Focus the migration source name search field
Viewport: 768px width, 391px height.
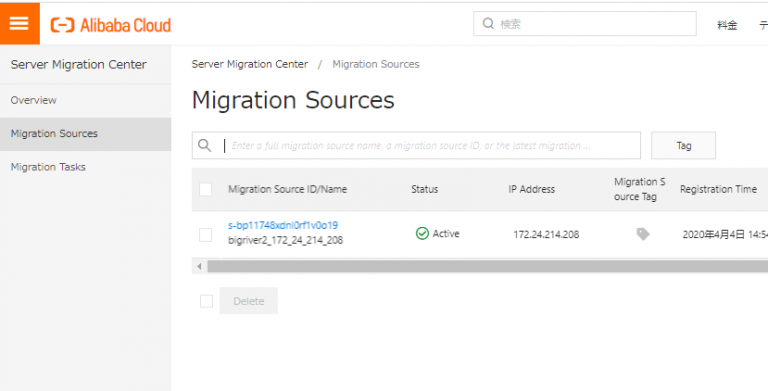(x=416, y=146)
